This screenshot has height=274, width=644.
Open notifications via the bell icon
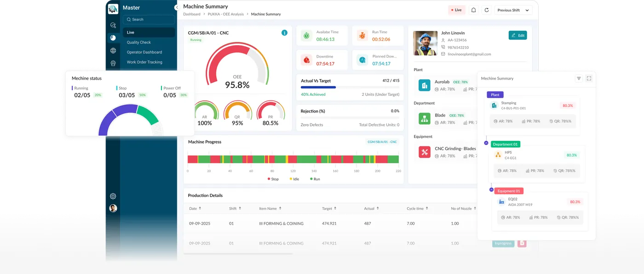473,10
